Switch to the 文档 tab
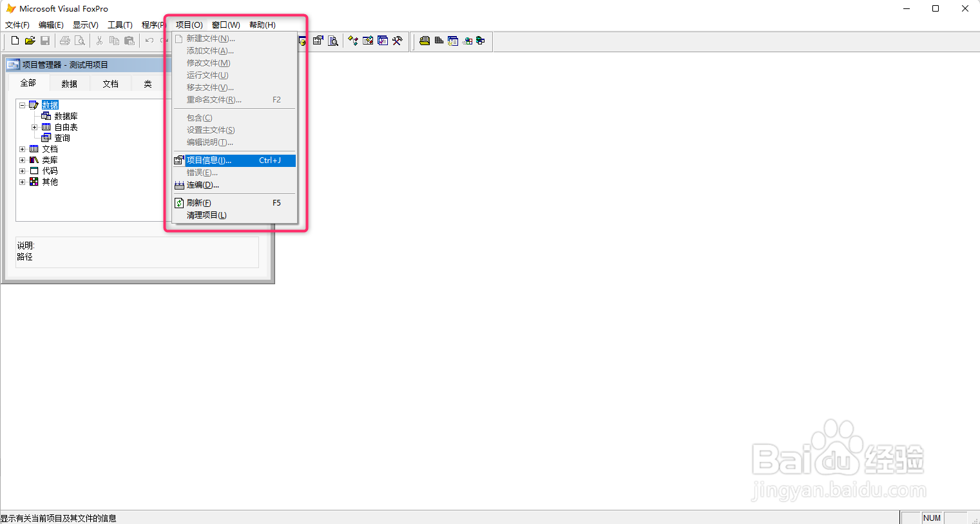 point(111,84)
